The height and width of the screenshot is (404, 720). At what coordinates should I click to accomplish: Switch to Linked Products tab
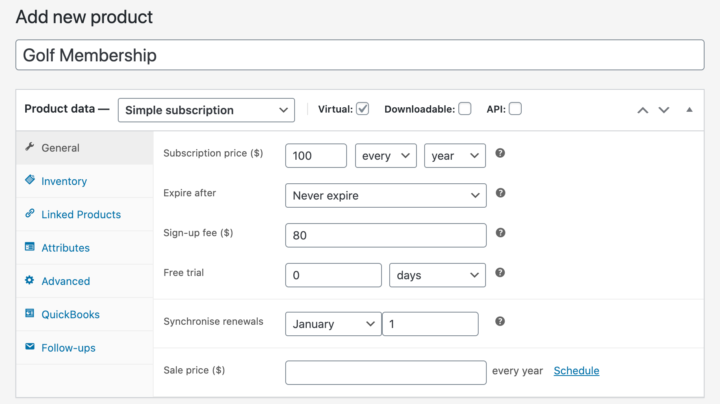coord(81,214)
